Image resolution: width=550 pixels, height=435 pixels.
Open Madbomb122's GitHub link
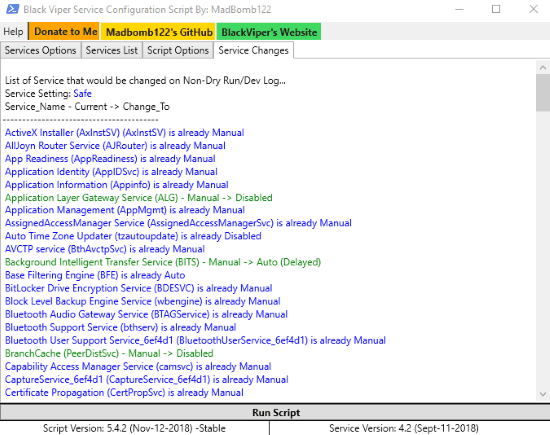(159, 32)
